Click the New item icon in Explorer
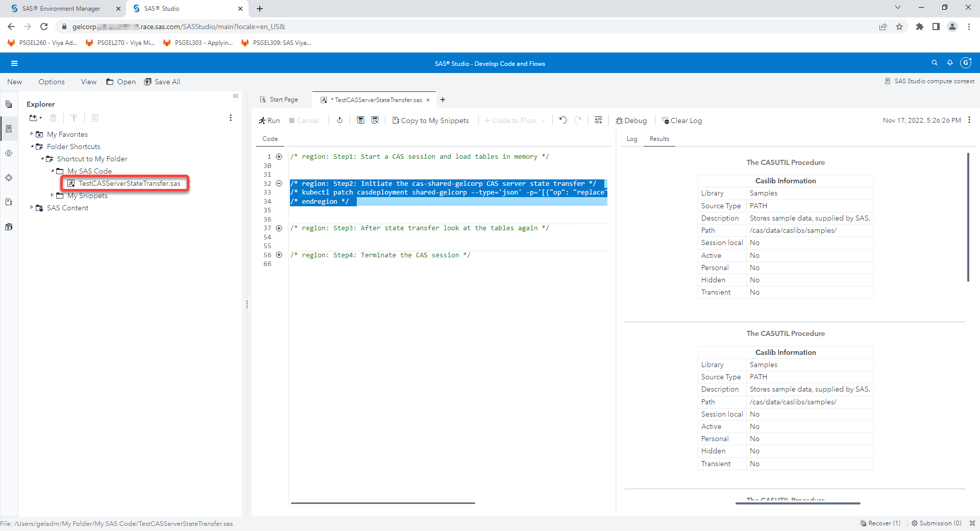 click(35, 118)
